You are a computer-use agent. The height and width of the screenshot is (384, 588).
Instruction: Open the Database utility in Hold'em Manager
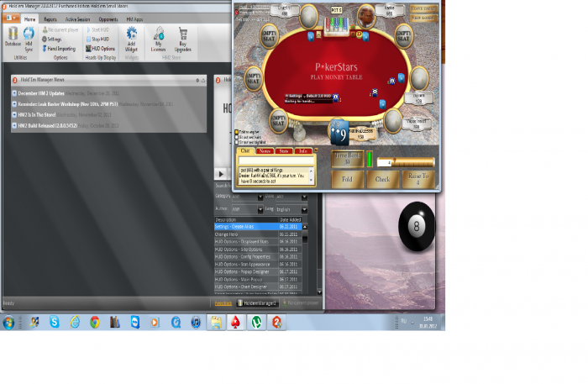(13, 37)
